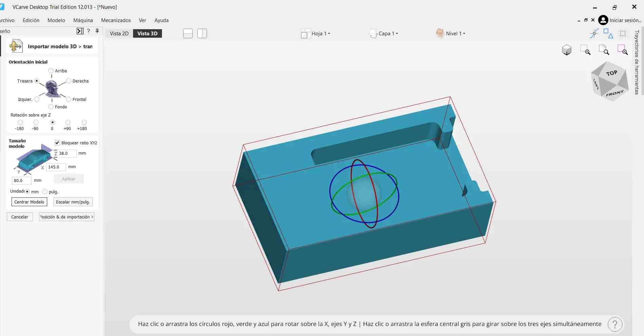Open the Mecanizados menu
This screenshot has width=644, height=336.
click(116, 20)
